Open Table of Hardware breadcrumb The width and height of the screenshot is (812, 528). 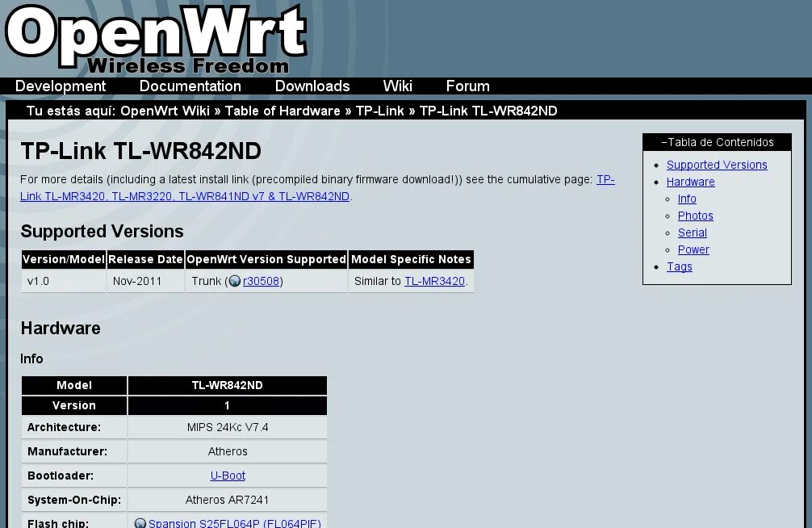[x=283, y=111]
